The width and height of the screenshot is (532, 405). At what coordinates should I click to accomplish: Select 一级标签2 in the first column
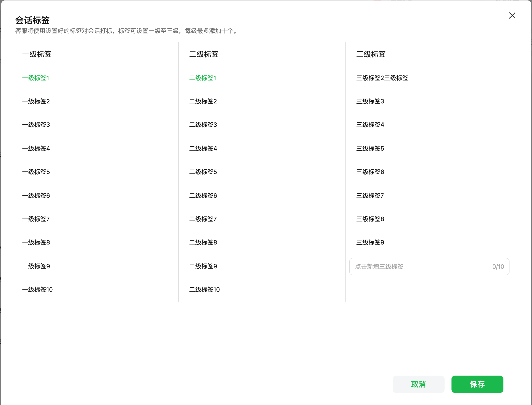36,101
